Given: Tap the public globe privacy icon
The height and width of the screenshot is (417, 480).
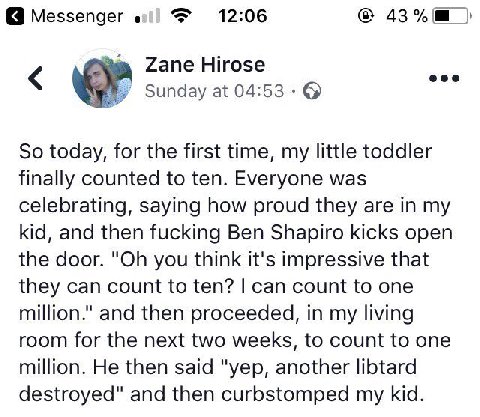Looking at the screenshot, I should click(x=312, y=91).
